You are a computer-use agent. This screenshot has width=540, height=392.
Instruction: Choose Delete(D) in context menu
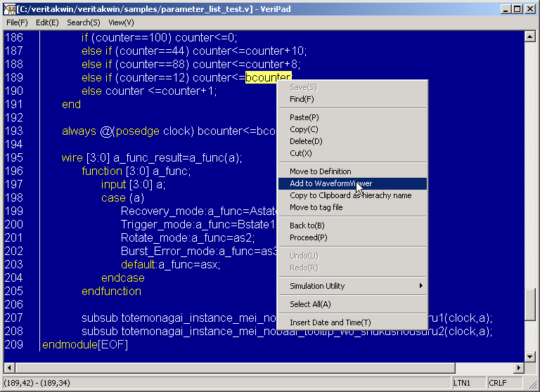pyautogui.click(x=305, y=141)
